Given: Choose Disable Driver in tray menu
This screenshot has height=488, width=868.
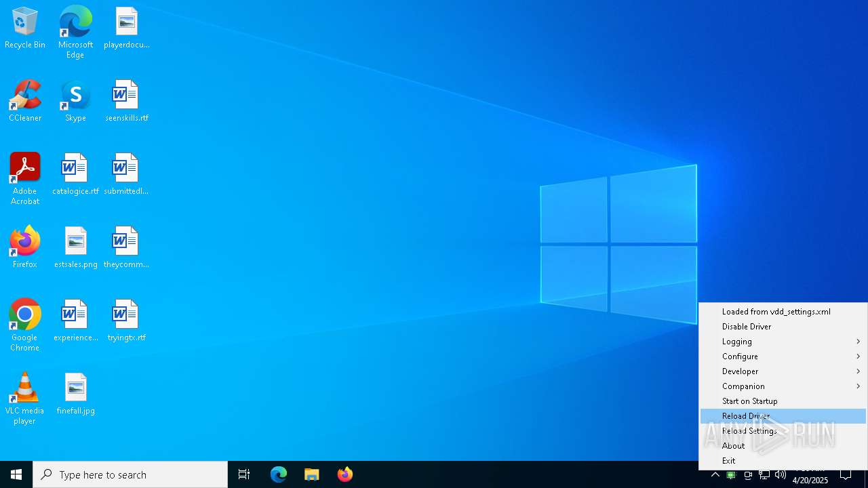Looking at the screenshot, I should coord(783,327).
